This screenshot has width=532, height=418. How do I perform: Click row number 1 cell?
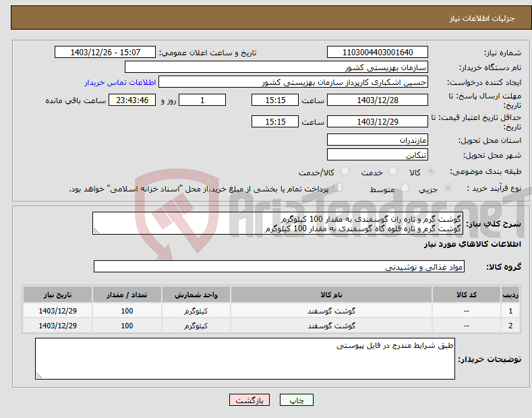coord(510,311)
